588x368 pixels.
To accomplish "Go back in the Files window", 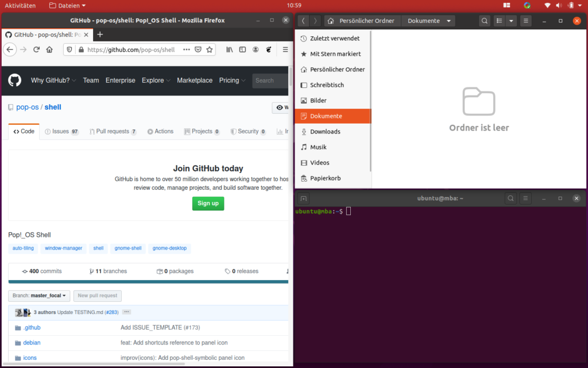I will pos(303,21).
